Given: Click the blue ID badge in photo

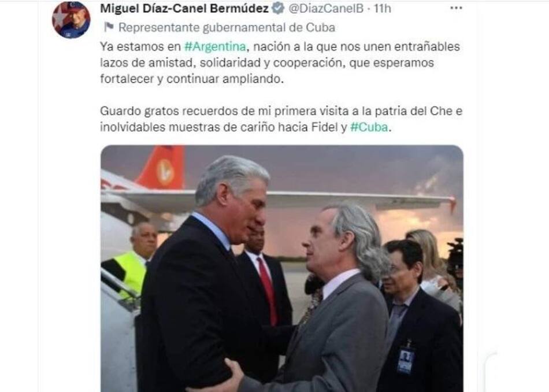Looking at the screenshot, I should 406,360.
